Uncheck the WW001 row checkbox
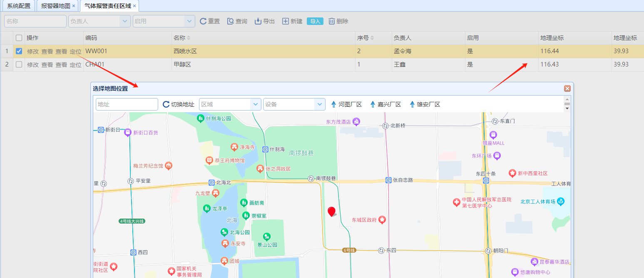 pos(19,51)
